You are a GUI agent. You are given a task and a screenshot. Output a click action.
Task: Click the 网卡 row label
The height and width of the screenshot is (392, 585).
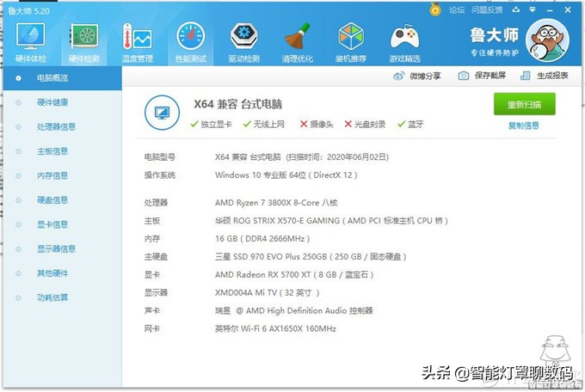[152, 329]
